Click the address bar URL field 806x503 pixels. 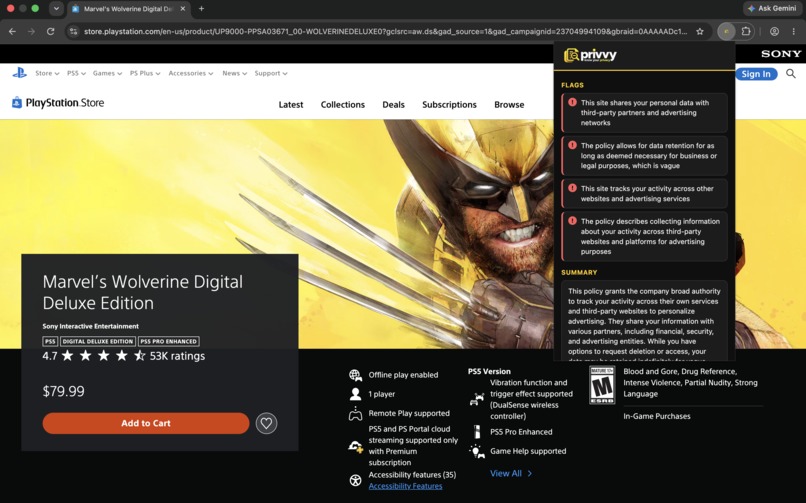(386, 31)
